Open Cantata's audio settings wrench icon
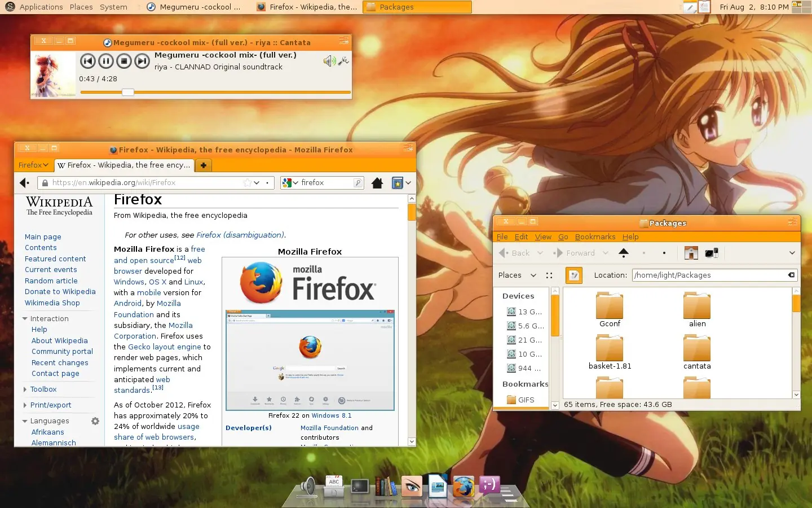The width and height of the screenshot is (812, 508). point(344,61)
